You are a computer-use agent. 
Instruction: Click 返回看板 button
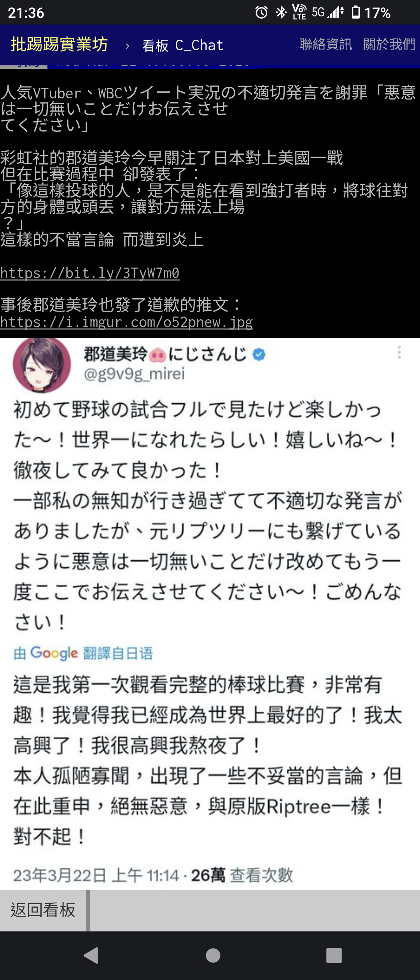(43, 910)
